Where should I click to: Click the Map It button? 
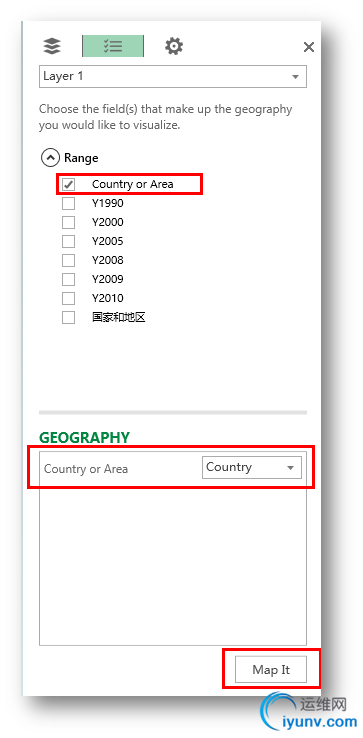point(271,669)
